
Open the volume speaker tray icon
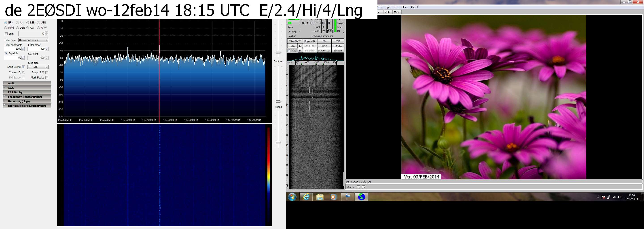point(619,197)
